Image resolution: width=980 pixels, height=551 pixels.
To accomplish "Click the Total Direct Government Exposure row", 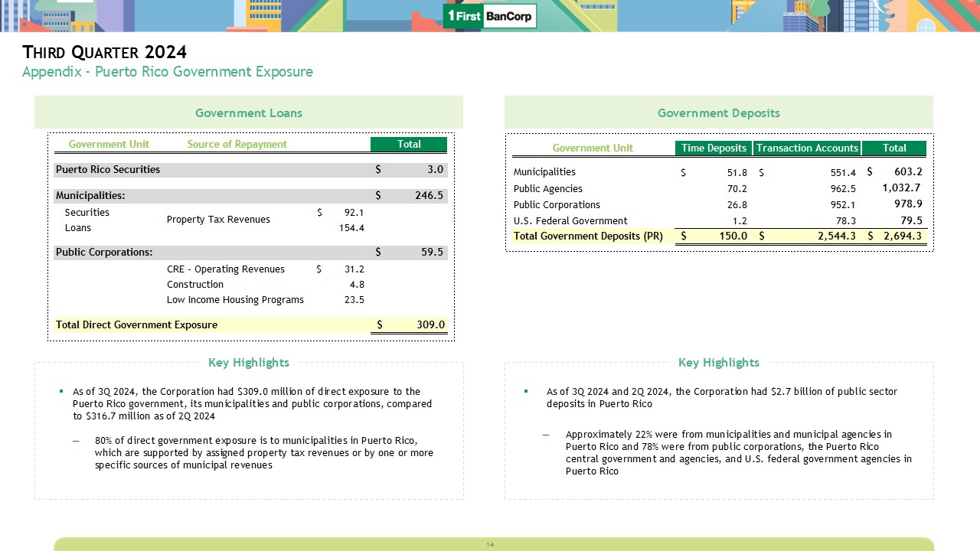I will pyautogui.click(x=136, y=324).
